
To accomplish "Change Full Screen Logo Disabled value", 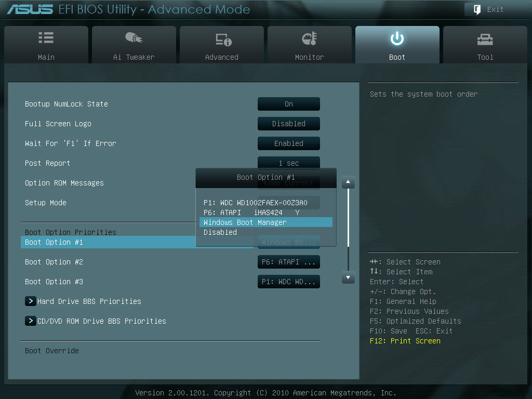I will click(289, 124).
